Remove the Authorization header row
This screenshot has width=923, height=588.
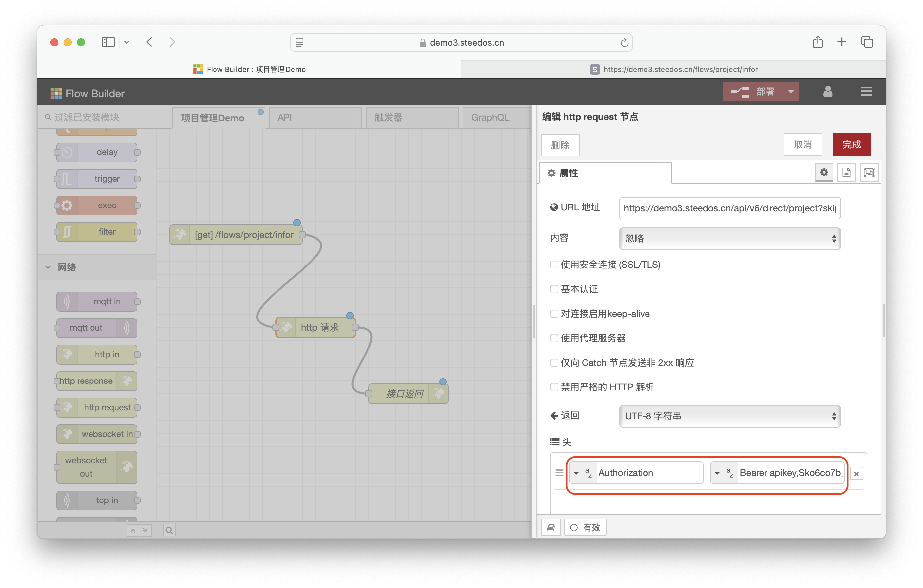pos(856,473)
